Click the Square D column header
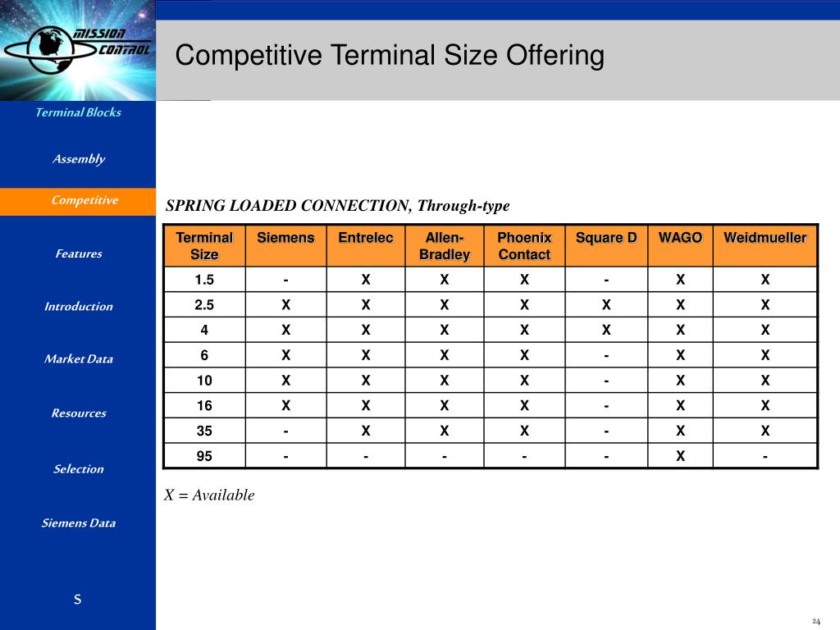The image size is (840, 630). (606, 246)
